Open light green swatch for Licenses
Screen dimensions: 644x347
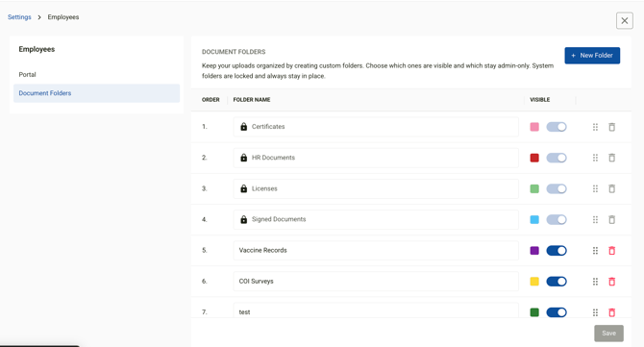click(x=534, y=188)
